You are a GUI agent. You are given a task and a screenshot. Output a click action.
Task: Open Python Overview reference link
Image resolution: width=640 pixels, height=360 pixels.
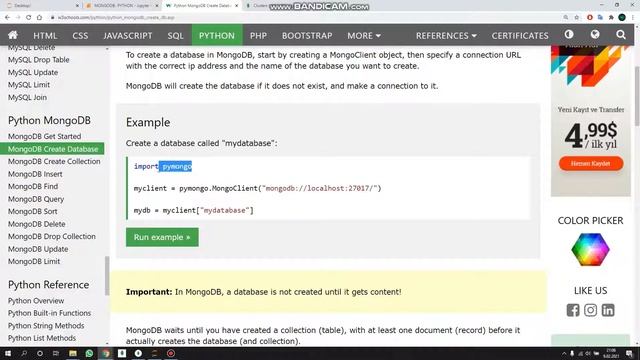tap(36, 301)
